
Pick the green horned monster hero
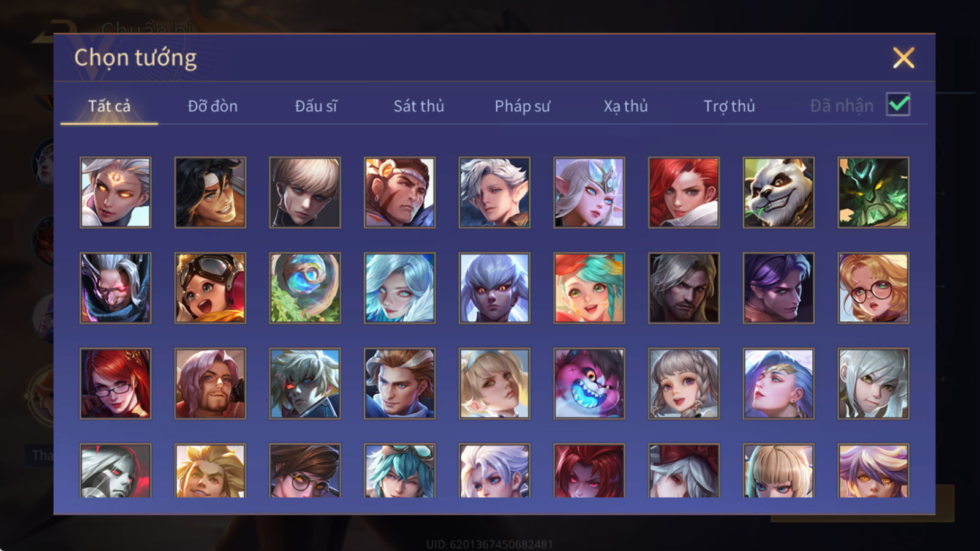873,192
